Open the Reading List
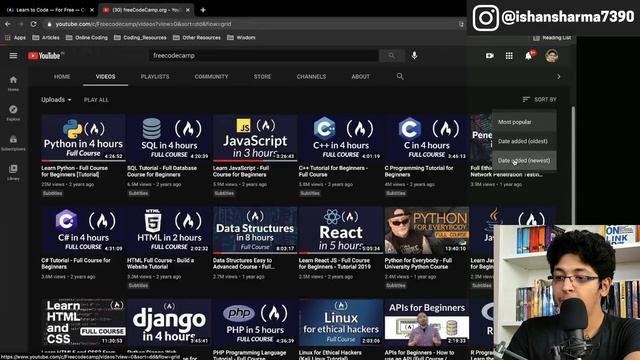This screenshot has width=640, height=360. point(552,38)
